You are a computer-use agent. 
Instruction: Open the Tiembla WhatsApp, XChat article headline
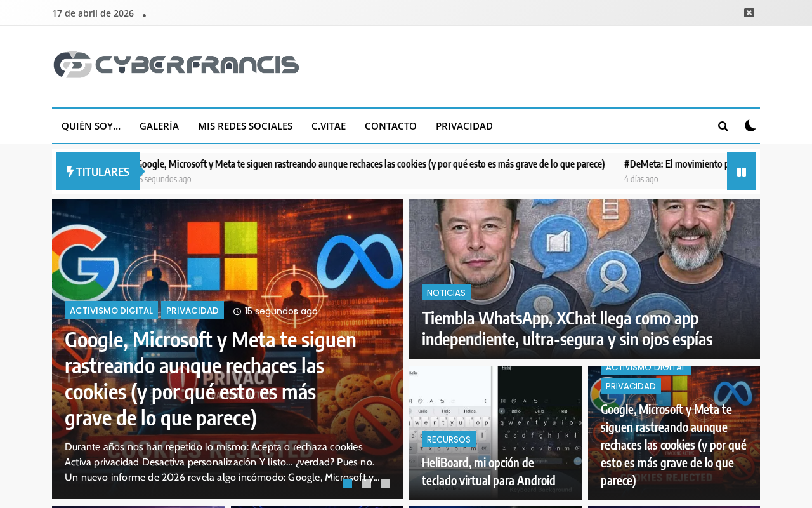point(567,328)
